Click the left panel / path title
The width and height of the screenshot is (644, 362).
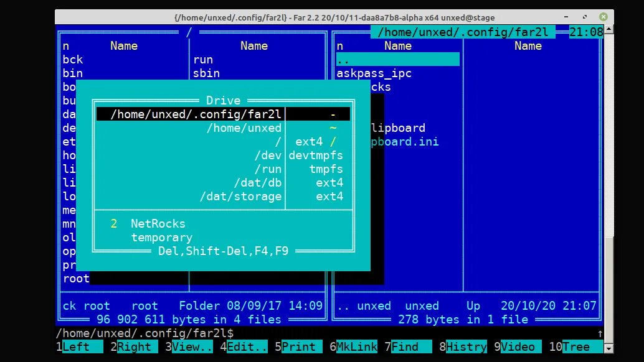(189, 32)
